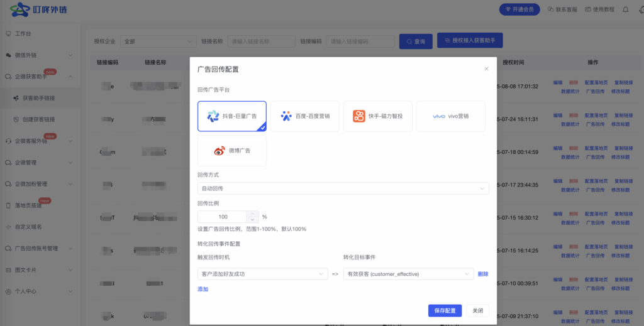Click the 获客助手链接 share icon
Screen dimensions: 644x326
click(16, 98)
